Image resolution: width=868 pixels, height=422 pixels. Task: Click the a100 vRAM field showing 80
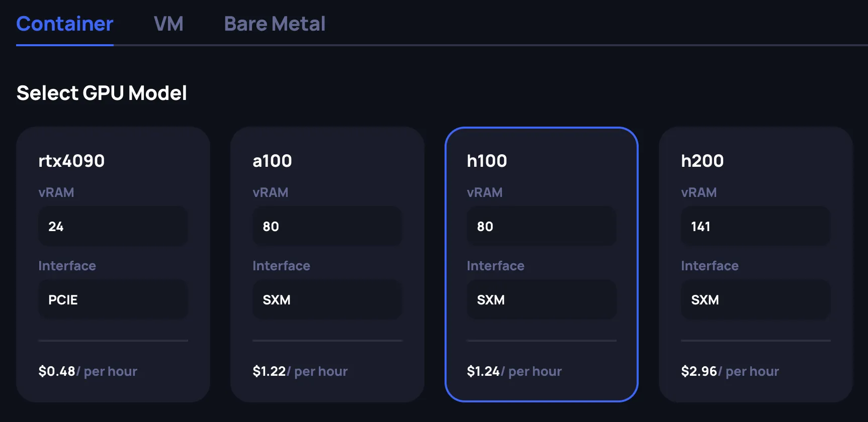click(327, 226)
